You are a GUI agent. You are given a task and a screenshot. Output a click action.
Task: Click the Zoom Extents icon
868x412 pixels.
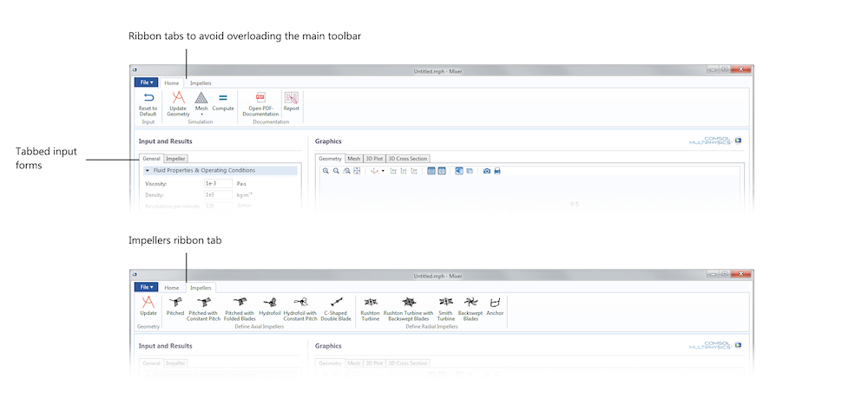coord(357,172)
